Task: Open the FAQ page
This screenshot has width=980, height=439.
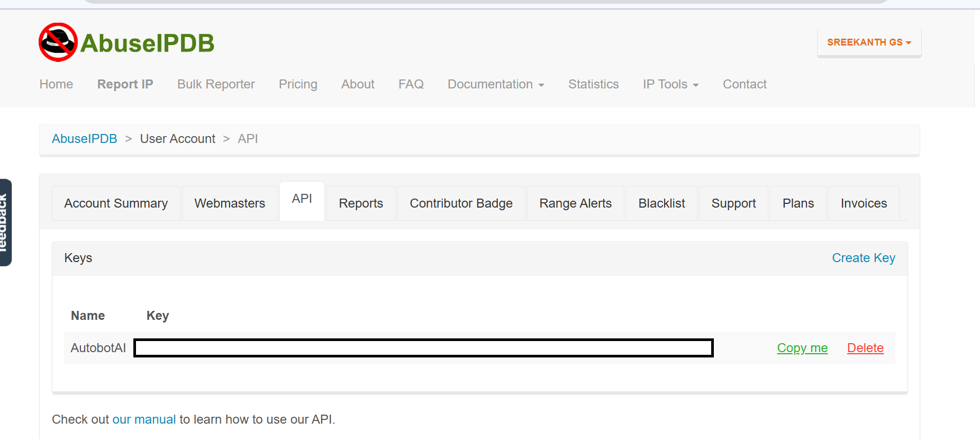Action: (411, 84)
